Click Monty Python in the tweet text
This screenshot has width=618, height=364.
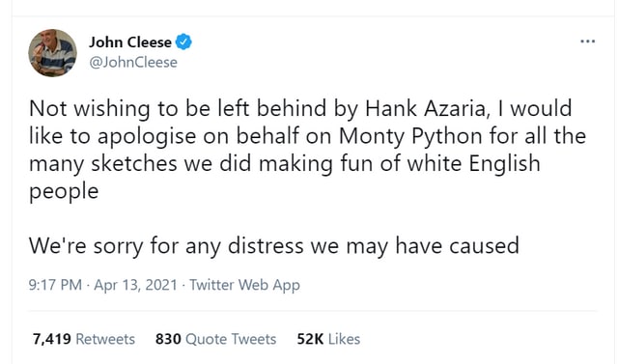click(x=410, y=137)
